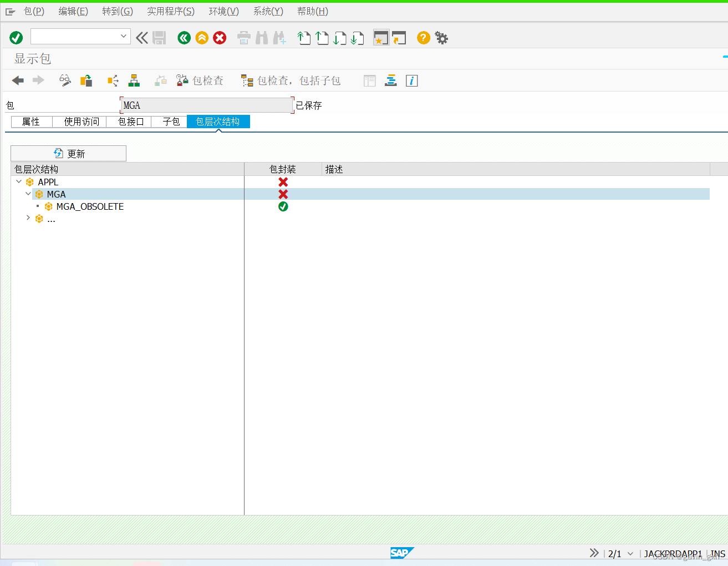Click the red X encapsulation mark for MGA
Viewport: 728px width, 566px height.
283,194
